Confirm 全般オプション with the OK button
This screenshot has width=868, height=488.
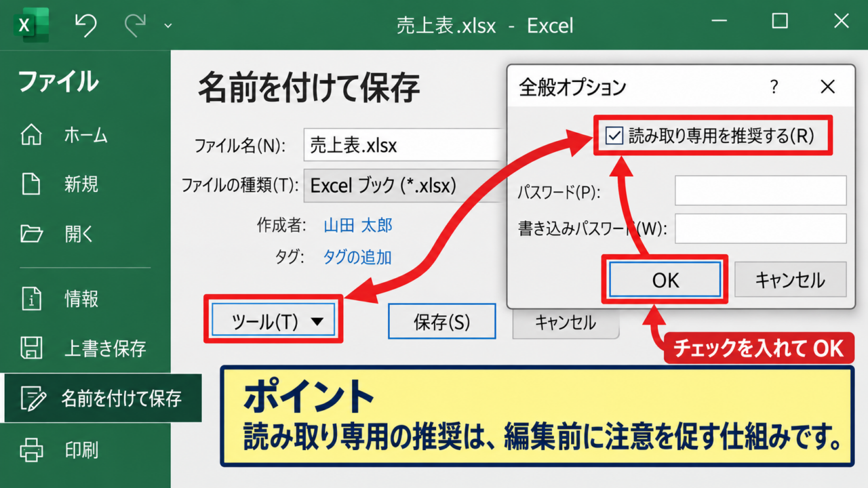pyautogui.click(x=665, y=280)
